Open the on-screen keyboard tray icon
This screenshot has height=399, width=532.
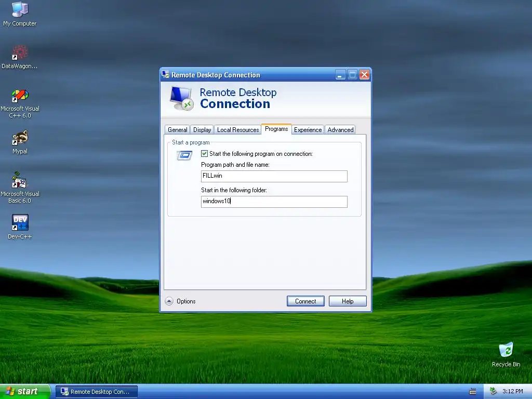tap(472, 392)
